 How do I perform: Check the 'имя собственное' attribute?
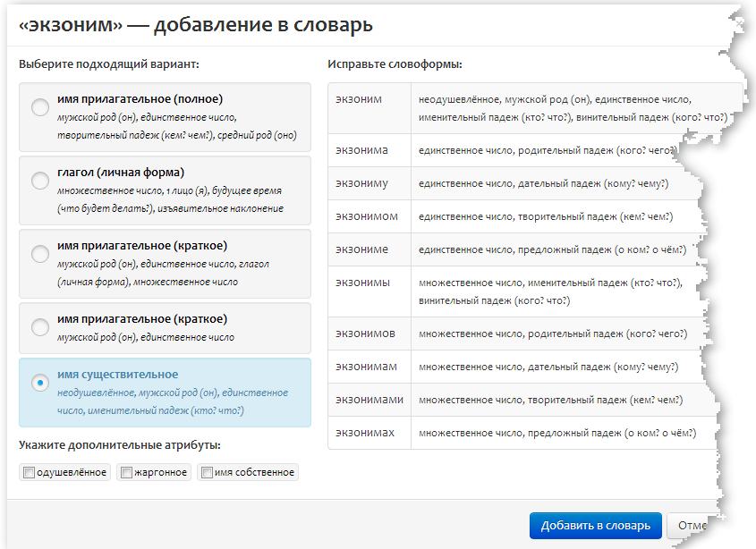coord(206,472)
